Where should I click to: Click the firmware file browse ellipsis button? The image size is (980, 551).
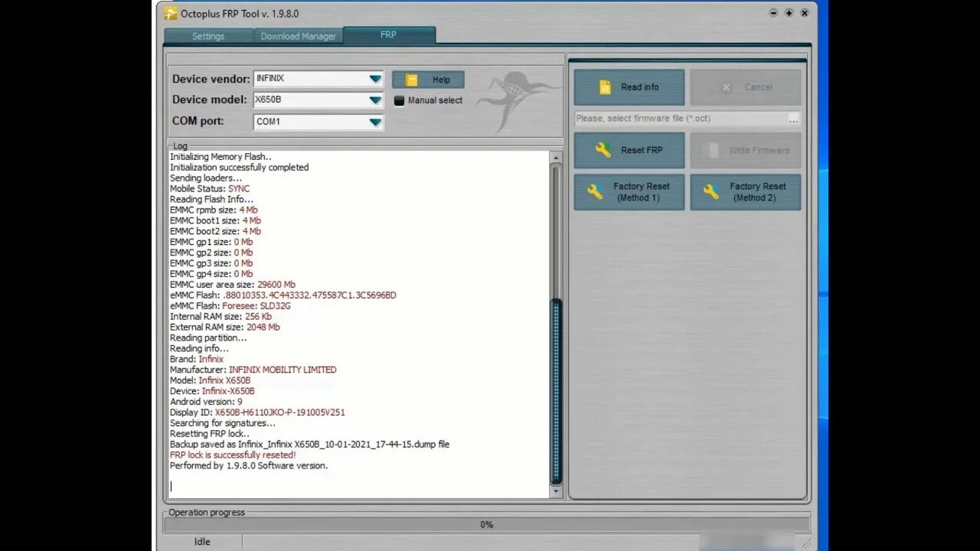tap(793, 119)
